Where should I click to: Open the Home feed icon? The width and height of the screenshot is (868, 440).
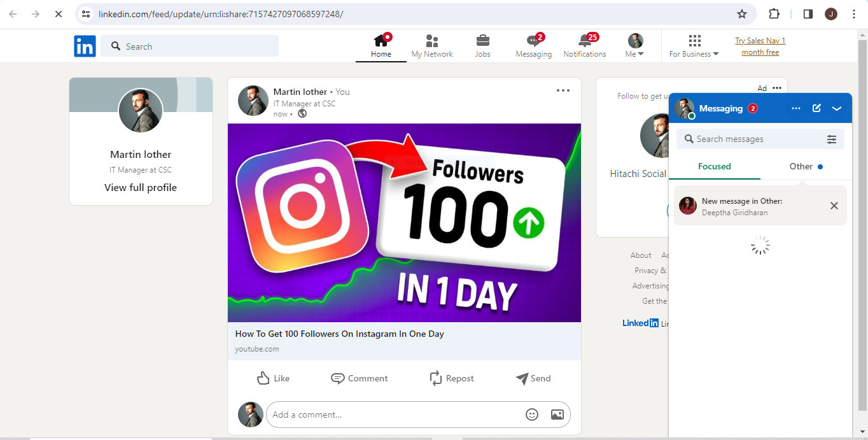pos(381,46)
